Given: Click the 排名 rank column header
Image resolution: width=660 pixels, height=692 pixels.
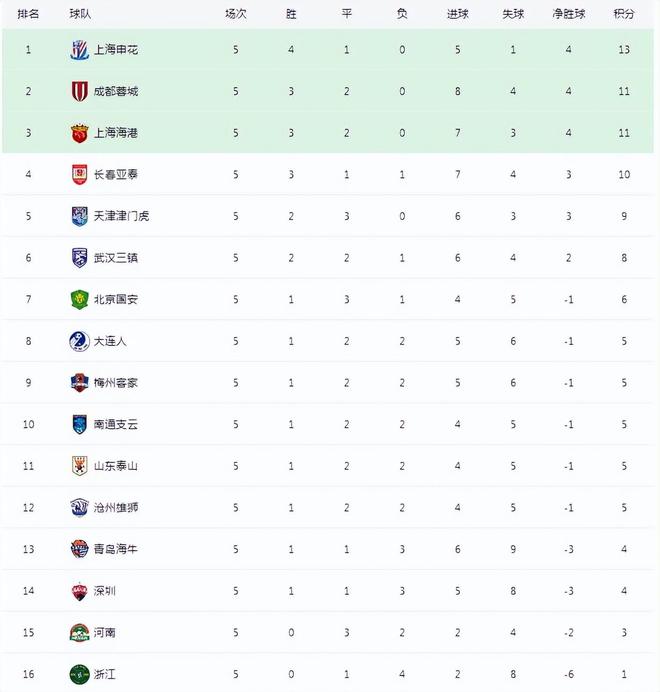Looking at the screenshot, I should pos(28,14).
